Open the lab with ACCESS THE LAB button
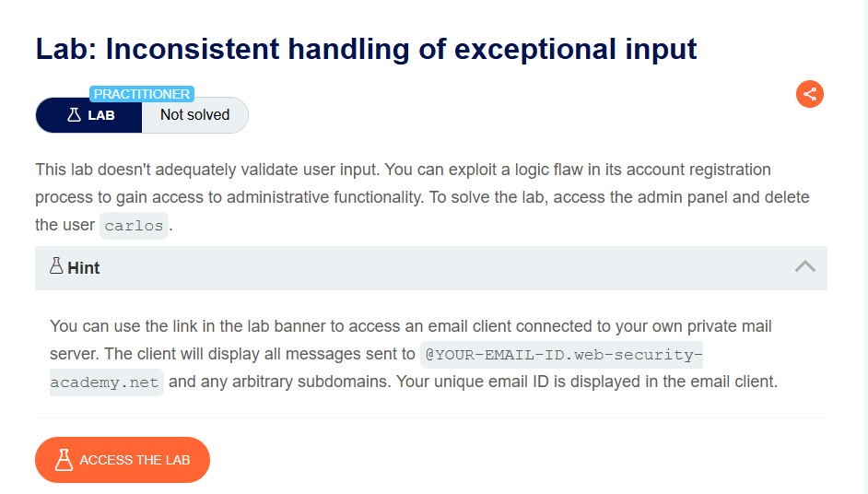 point(123,460)
